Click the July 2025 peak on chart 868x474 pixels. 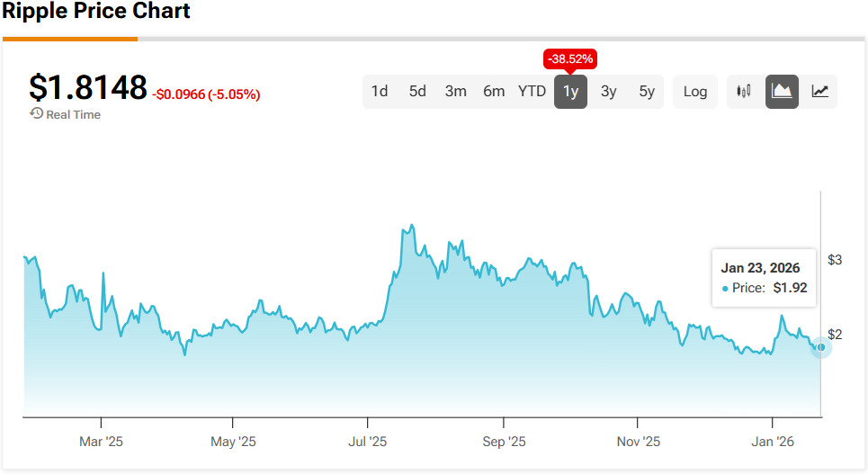click(x=411, y=226)
